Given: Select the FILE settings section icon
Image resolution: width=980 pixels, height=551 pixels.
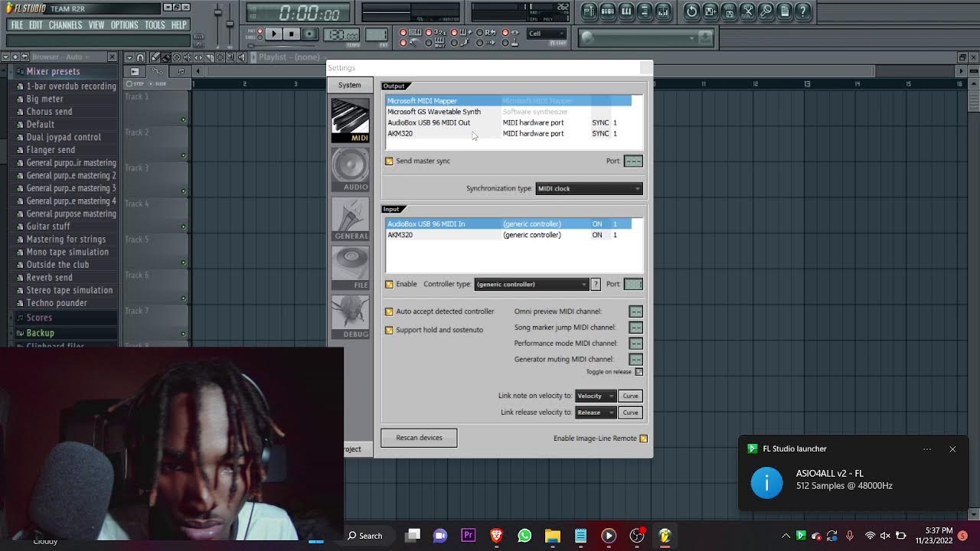Looking at the screenshot, I should 350,267.
